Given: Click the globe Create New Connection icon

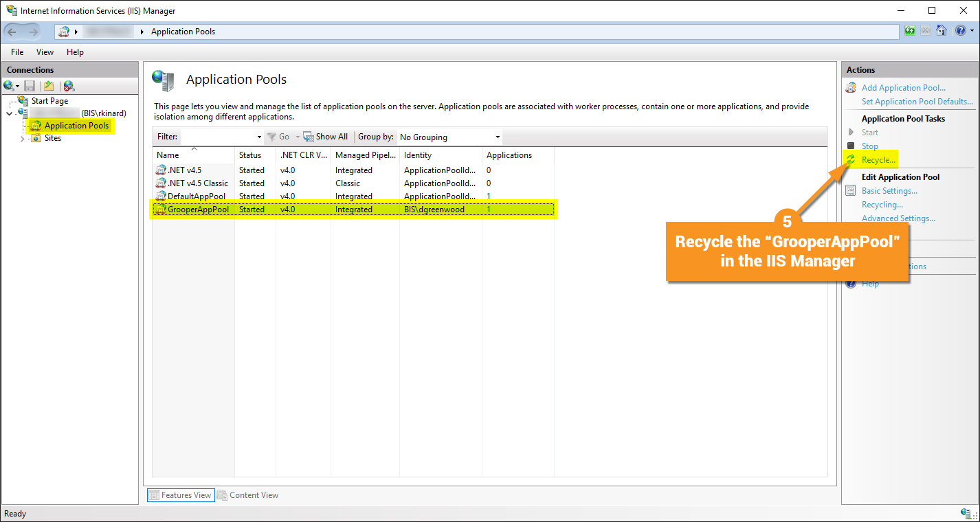Looking at the screenshot, I should coord(9,86).
